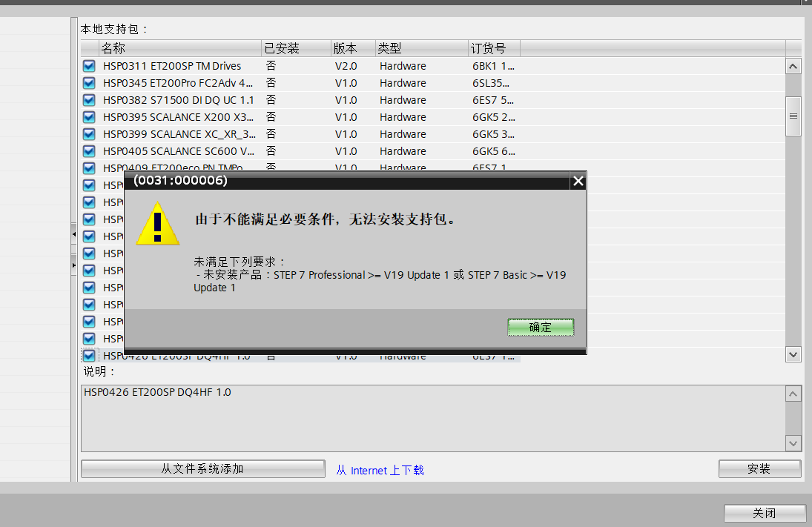Uncheck HSP0311 ET200SP TM Drives checkbox

[89, 66]
